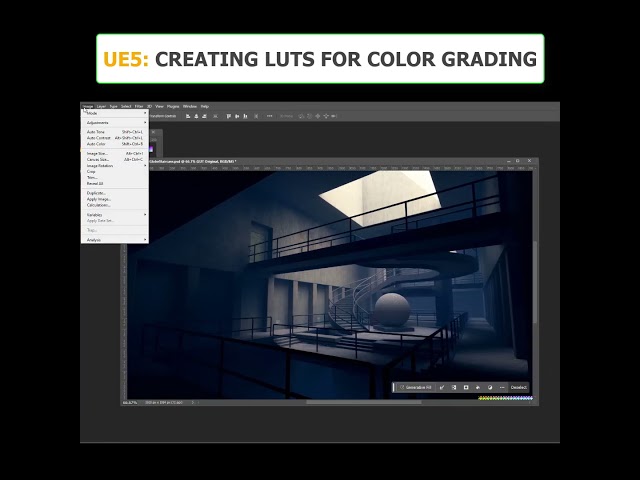Open align and distribute more options
The height and width of the screenshot is (480, 640).
[269, 116]
